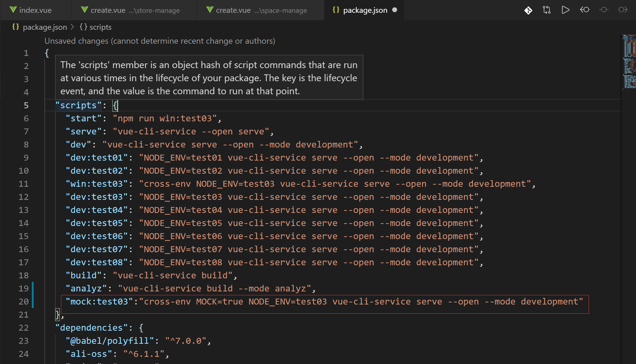The image size is (636, 364).
Task: Open changes compare icon in editor toolbar
Action: point(547,10)
